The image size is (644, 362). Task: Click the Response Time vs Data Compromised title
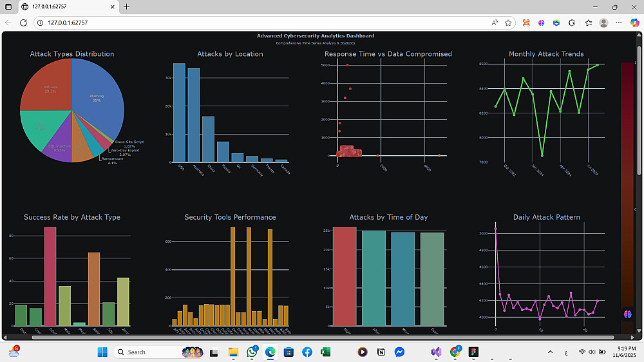[388, 54]
